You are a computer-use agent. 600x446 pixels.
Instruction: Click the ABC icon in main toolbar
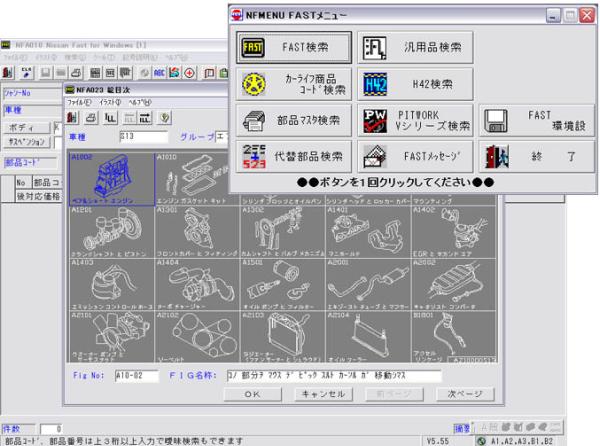click(x=159, y=72)
